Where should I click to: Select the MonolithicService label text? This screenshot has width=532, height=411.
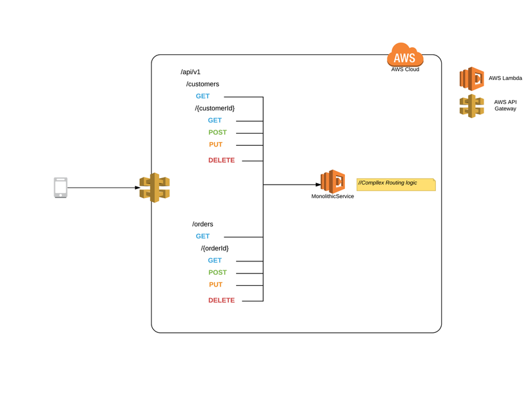(x=333, y=196)
